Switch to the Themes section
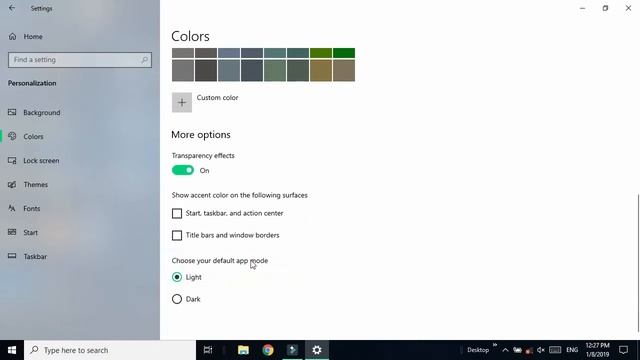Screen dimensions: 640x360 [x=36, y=184]
